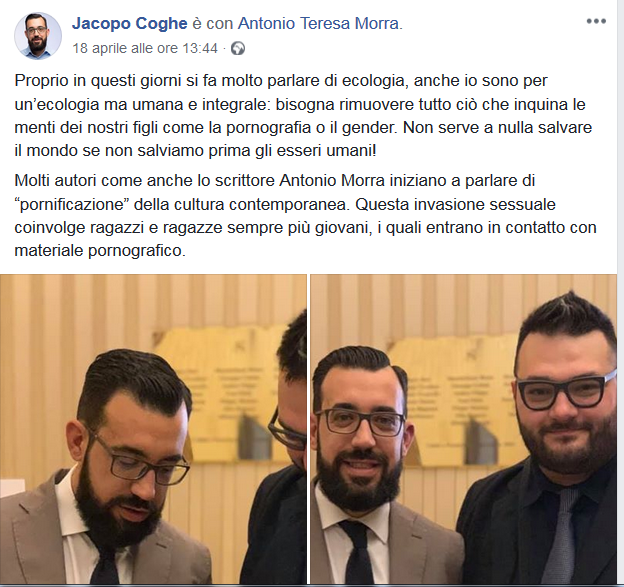Open the right photo of two men smiling
Viewport: 624px width, 587px height.
[464, 429]
